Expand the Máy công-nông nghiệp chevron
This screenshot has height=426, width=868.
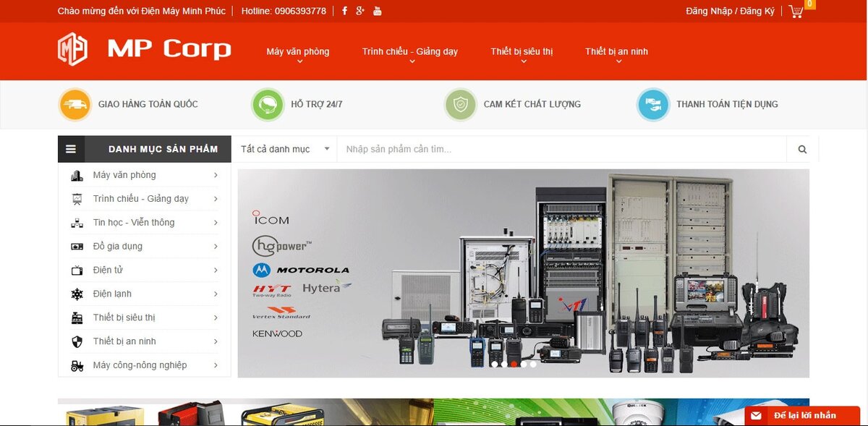tap(216, 365)
